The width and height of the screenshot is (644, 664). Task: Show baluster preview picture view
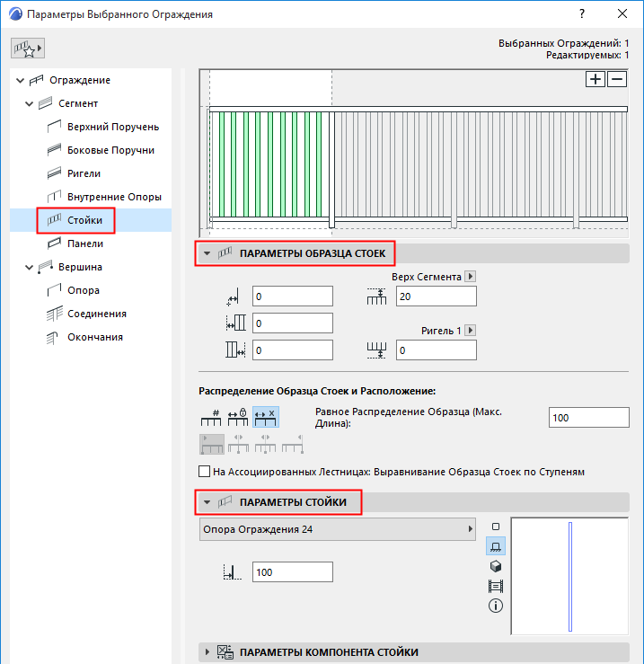coord(496,586)
